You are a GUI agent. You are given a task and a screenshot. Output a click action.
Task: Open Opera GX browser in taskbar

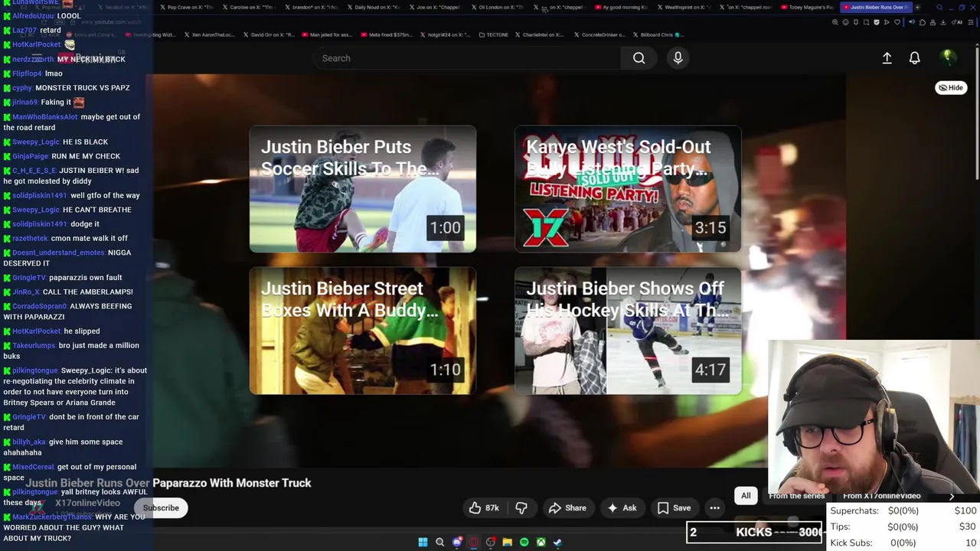coord(474,542)
